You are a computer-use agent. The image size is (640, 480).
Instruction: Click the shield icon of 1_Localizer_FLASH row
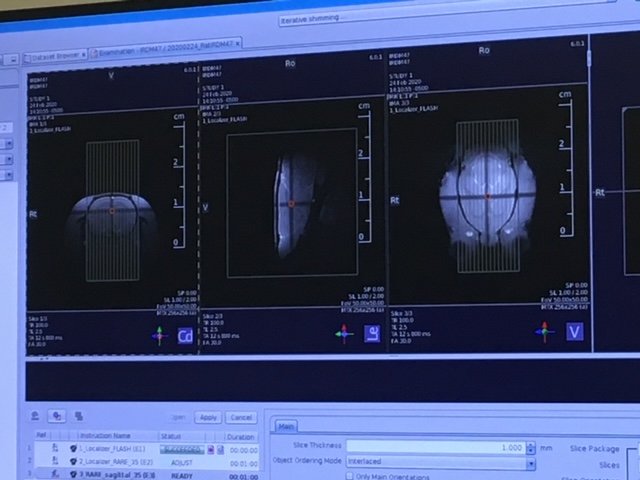73,449
